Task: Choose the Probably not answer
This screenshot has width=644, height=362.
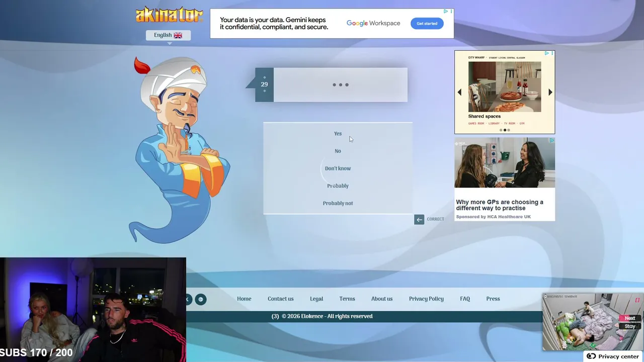Action: [338, 203]
